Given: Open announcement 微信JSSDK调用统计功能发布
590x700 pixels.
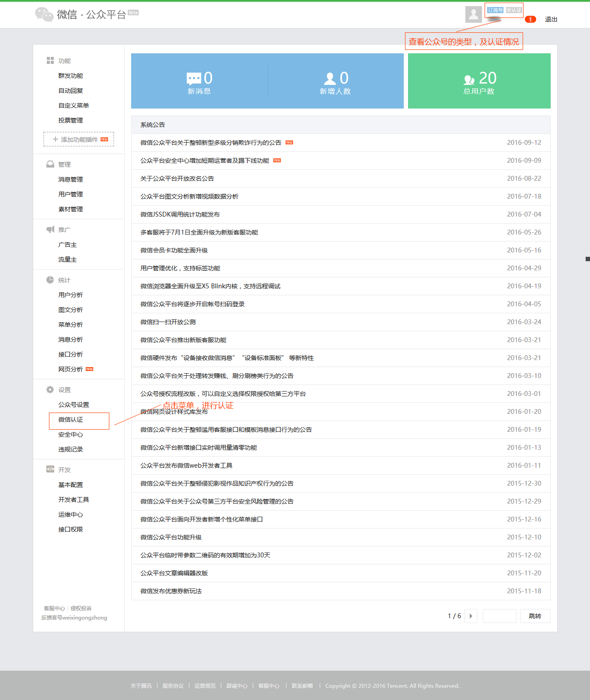Looking at the screenshot, I should (180, 214).
